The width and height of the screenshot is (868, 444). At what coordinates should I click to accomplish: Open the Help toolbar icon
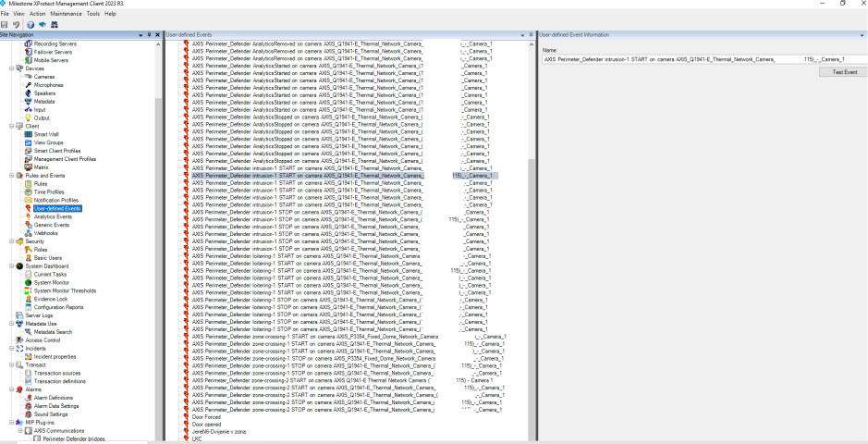(x=31, y=24)
